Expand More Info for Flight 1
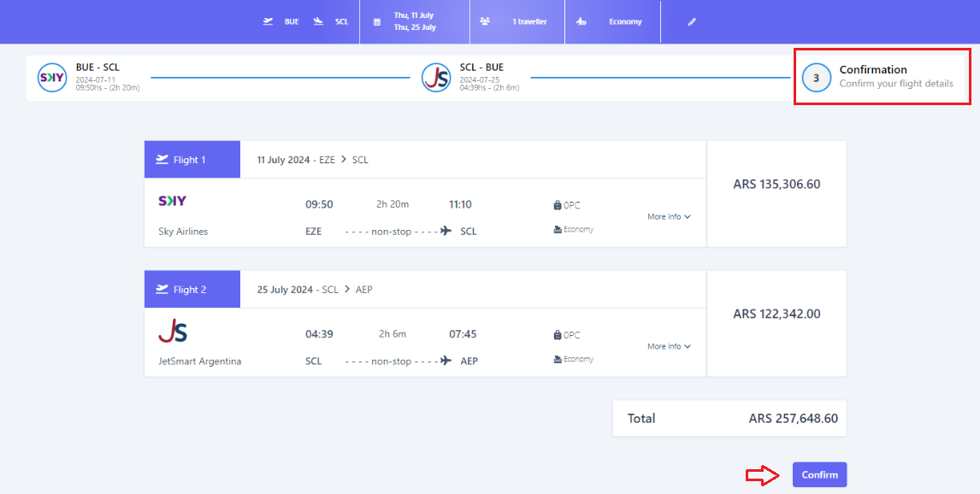The height and width of the screenshot is (494, 980). tap(669, 217)
